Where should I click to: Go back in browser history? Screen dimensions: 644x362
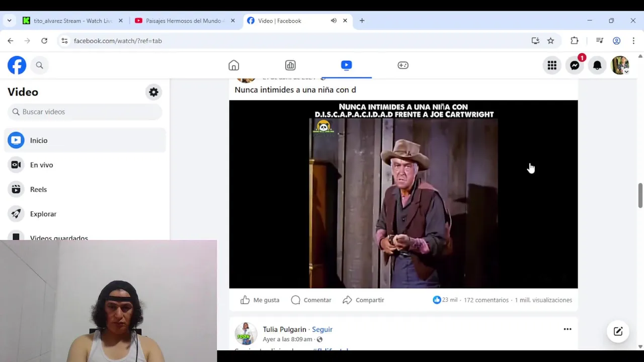click(11, 41)
